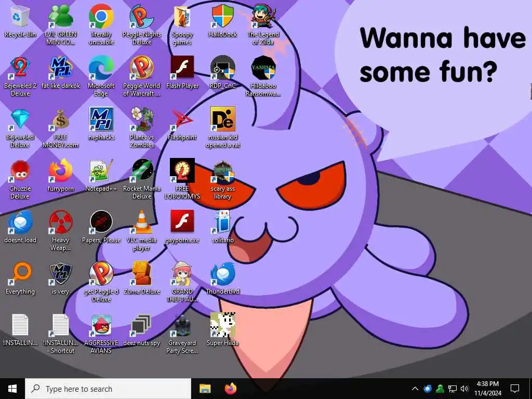Open the Windows Start menu
The image size is (532, 399).
click(x=12, y=389)
